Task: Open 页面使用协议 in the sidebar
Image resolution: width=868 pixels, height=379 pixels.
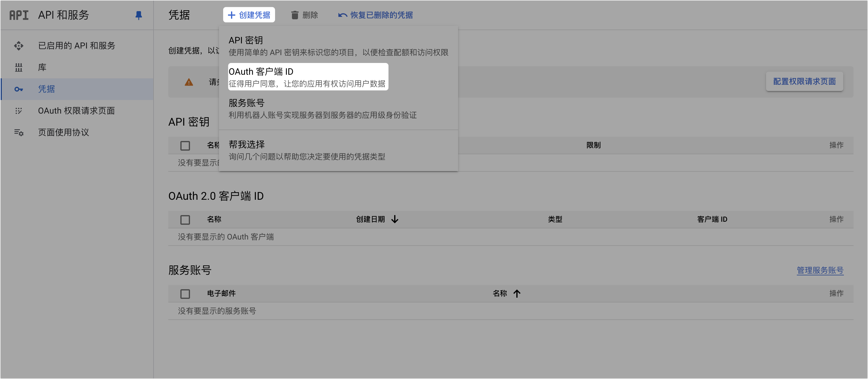Action: click(77, 133)
